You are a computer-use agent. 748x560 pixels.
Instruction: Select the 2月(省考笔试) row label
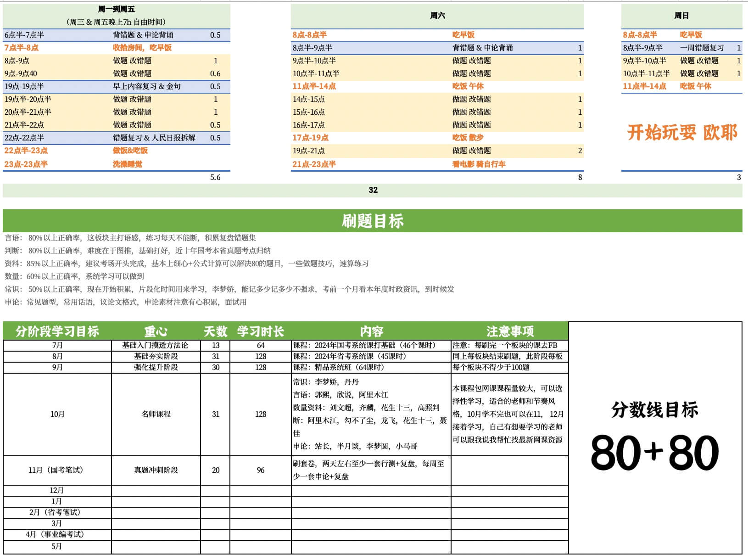tap(57, 512)
